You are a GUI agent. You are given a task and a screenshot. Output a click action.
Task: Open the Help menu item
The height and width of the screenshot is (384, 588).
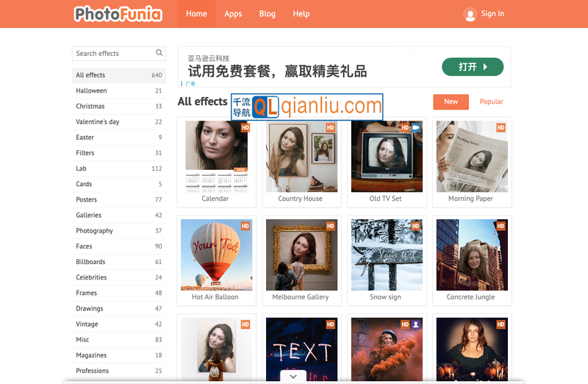click(x=301, y=14)
